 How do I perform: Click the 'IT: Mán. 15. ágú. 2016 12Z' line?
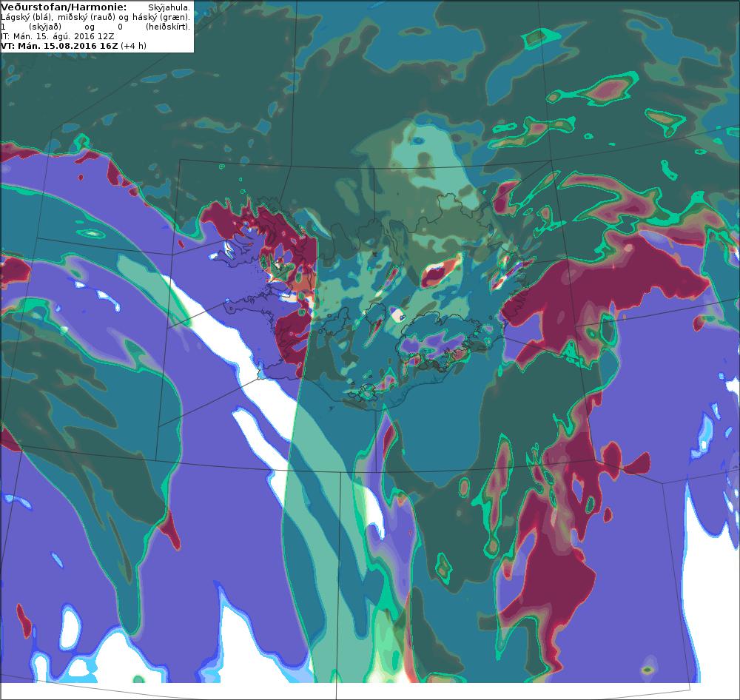[x=58, y=36]
